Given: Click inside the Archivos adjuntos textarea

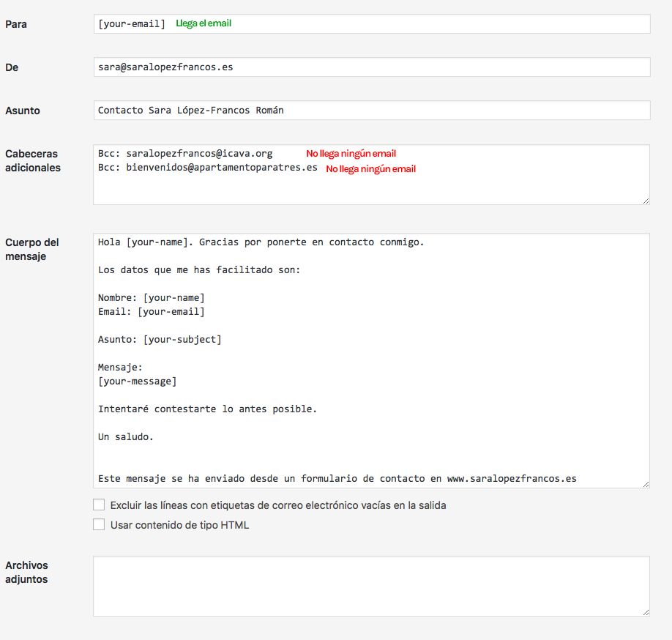Looking at the screenshot, I should click(371, 587).
